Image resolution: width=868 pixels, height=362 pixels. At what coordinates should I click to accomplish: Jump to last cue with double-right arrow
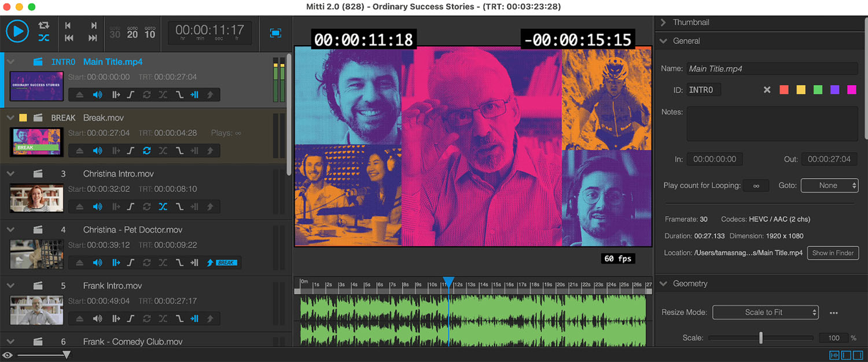(93, 38)
